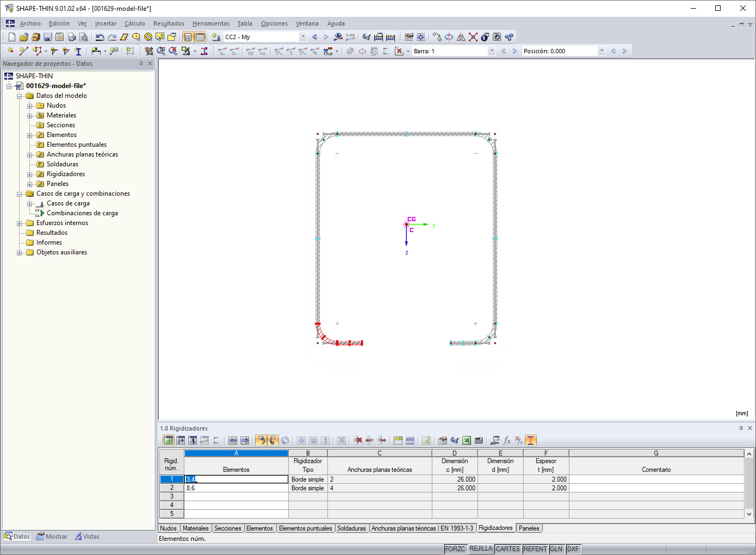This screenshot has height=555, width=756.
Task: Show the tau shear stress icon
Action: click(x=291, y=51)
